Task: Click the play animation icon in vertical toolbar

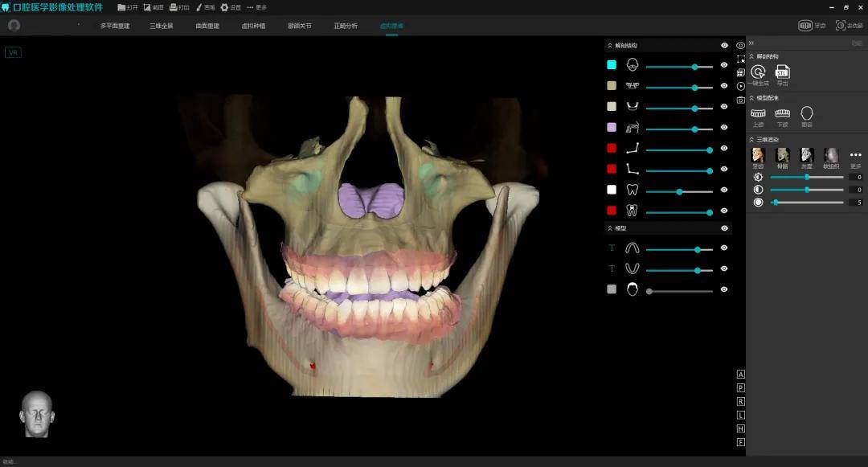Action: [740, 86]
